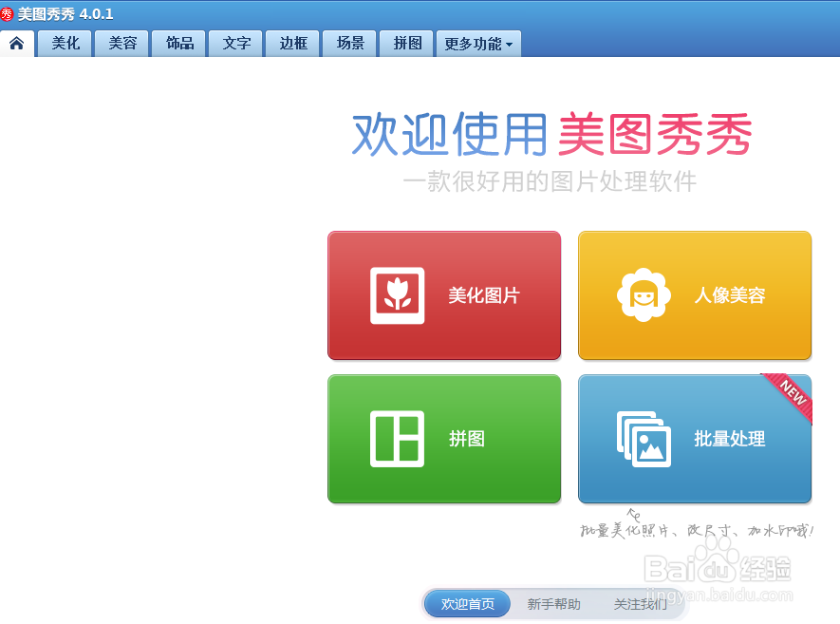
Task: Open the 更多功能 dropdown menu
Action: (478, 43)
